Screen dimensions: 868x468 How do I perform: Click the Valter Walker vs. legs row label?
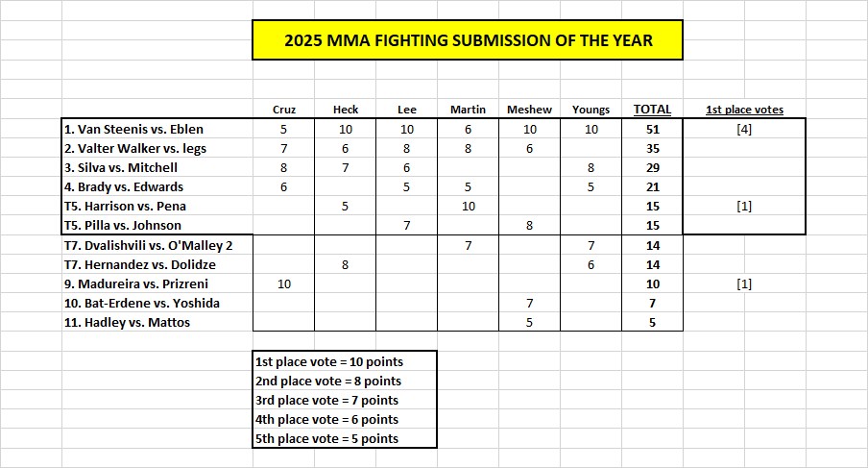click(135, 148)
